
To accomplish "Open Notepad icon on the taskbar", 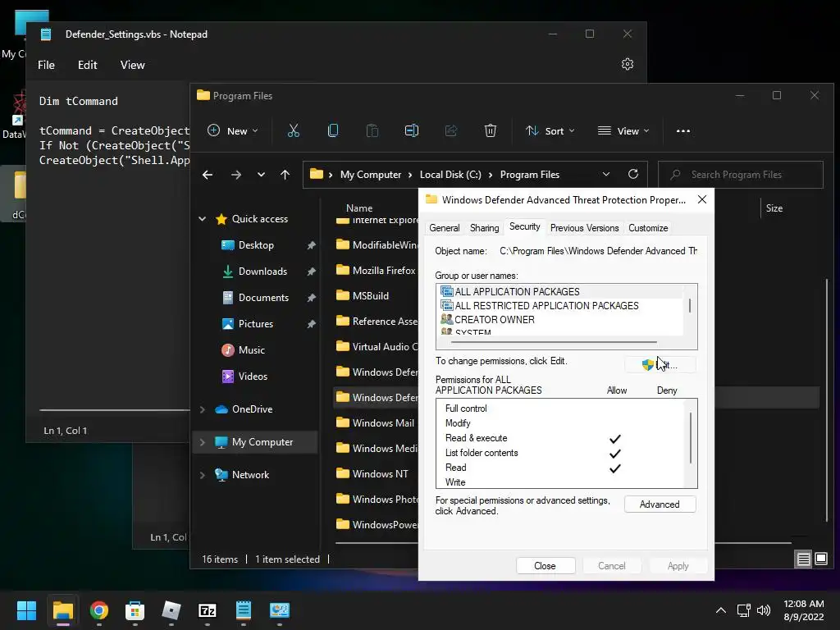I will point(243,610).
